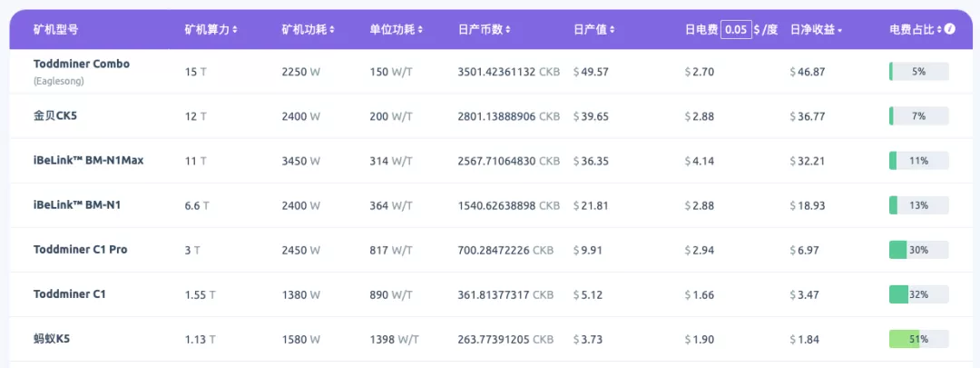Select the 3 T hashrate cell
The height and width of the screenshot is (368, 980).
pyautogui.click(x=192, y=251)
